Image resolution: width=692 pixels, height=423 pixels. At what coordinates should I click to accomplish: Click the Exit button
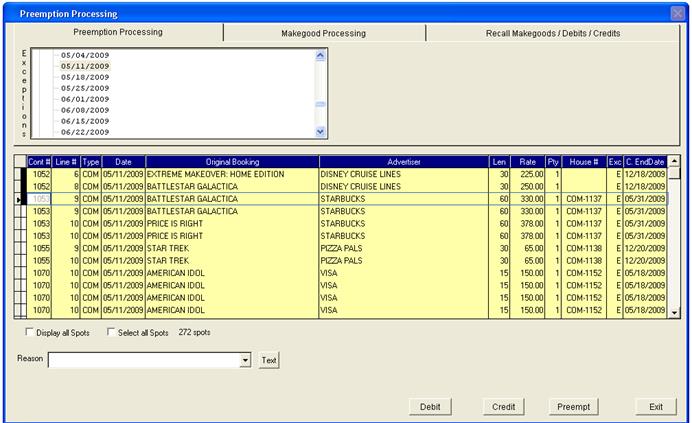tap(655, 406)
